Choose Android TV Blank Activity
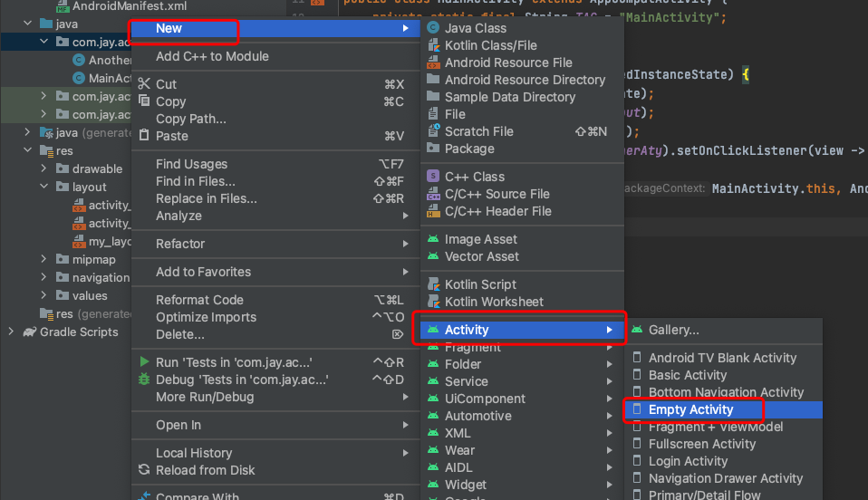 coord(724,358)
